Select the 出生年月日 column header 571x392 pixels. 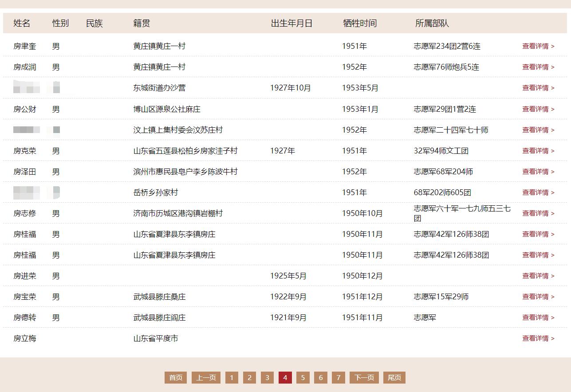291,23
